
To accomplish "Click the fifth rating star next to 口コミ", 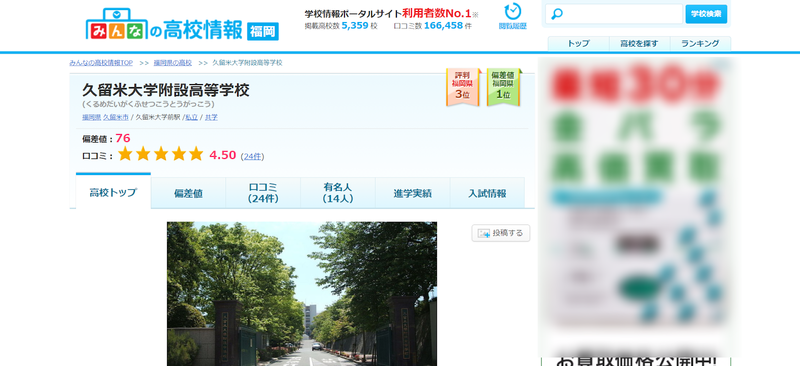I will pyautogui.click(x=196, y=154).
